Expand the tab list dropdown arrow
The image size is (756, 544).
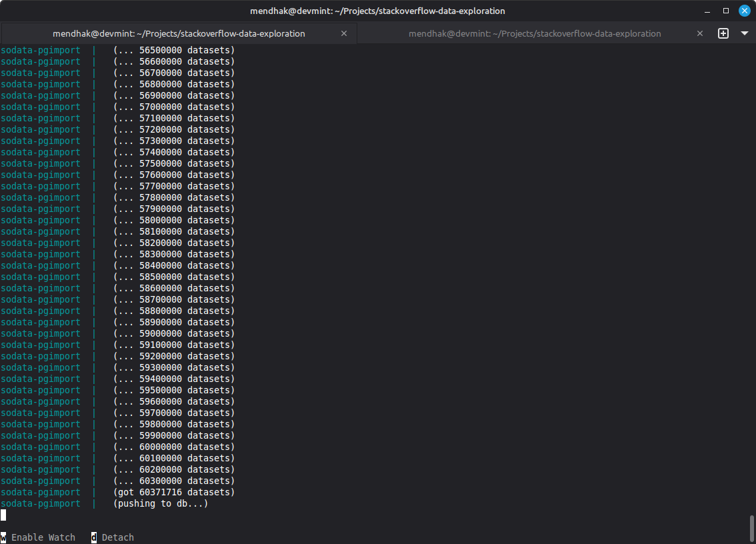[x=745, y=33]
